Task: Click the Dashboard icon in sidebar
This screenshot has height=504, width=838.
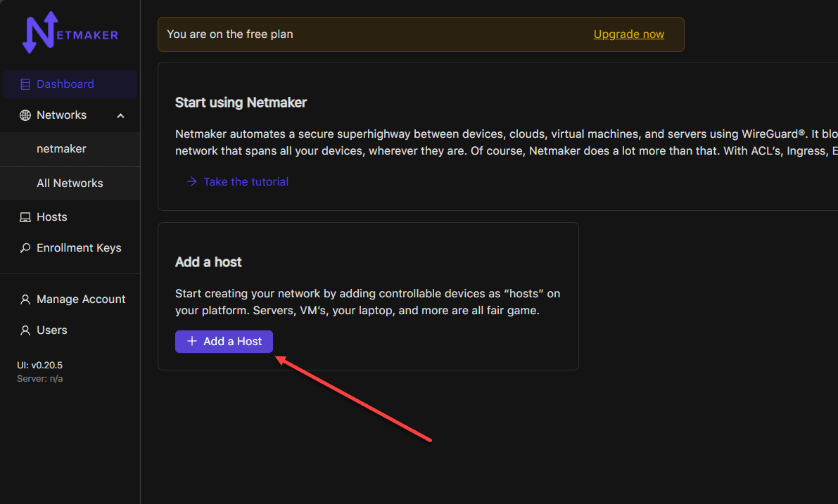Action: [x=25, y=84]
